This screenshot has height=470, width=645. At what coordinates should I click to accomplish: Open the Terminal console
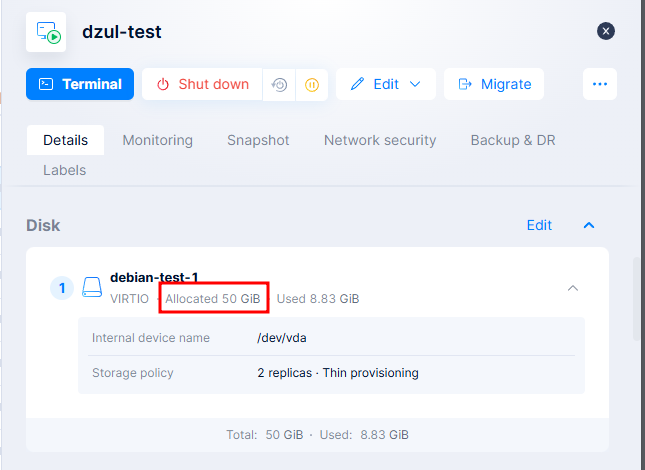point(80,85)
